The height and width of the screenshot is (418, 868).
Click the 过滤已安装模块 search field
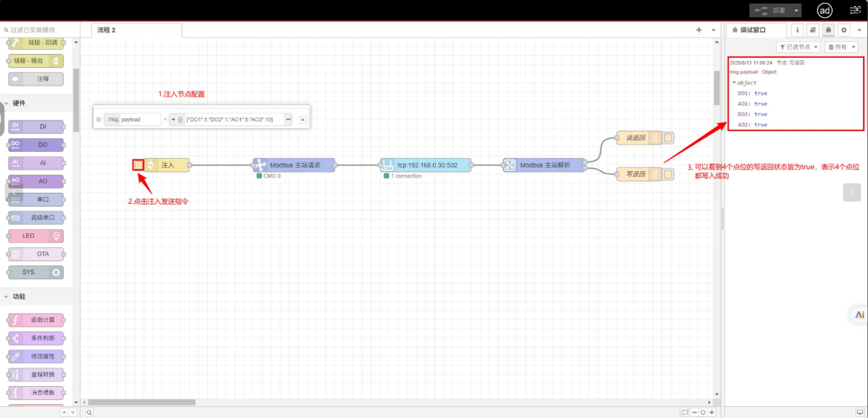tap(40, 30)
